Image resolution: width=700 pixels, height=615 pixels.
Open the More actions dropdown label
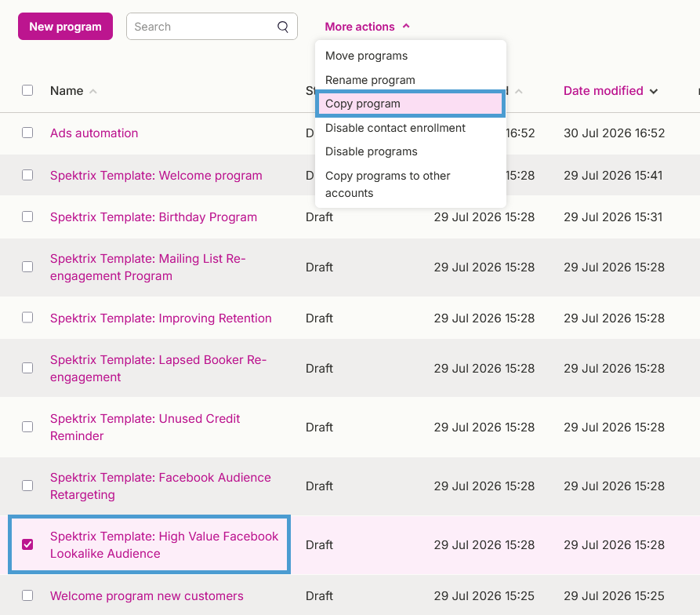(359, 27)
